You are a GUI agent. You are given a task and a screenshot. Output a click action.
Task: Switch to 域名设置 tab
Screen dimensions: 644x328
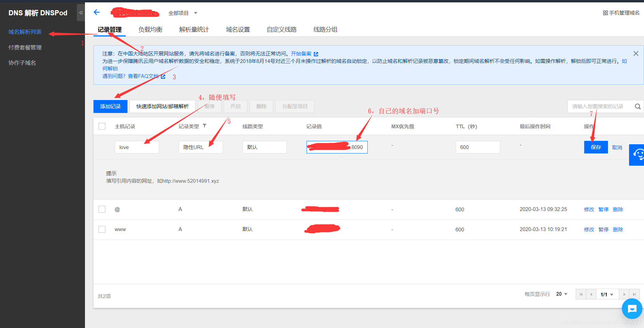[x=238, y=30]
